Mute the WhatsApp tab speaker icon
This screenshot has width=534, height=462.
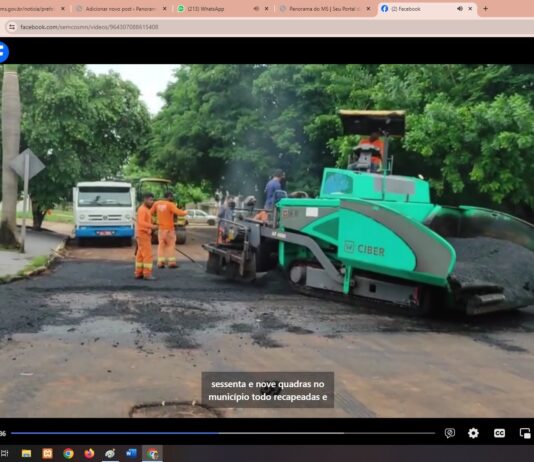pyautogui.click(x=256, y=9)
